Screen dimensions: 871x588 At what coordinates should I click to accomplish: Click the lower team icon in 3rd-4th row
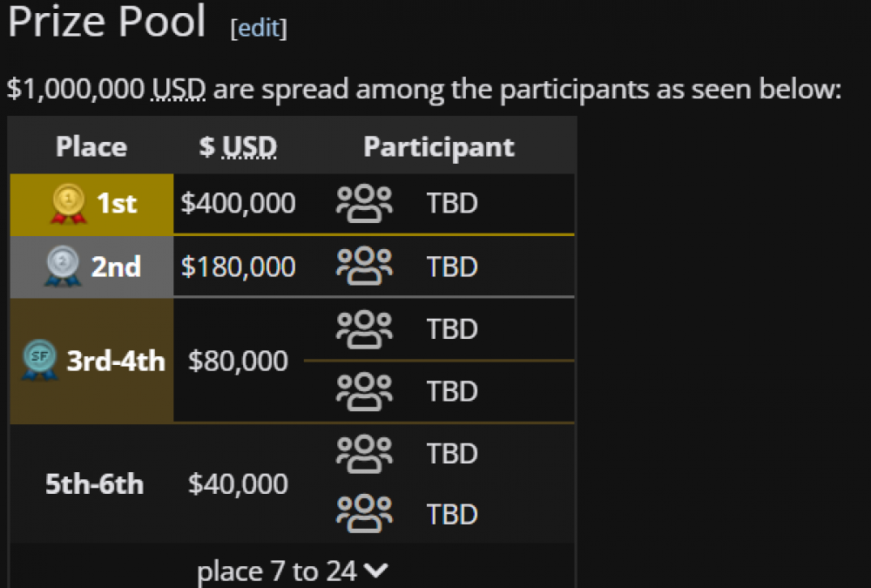(364, 392)
